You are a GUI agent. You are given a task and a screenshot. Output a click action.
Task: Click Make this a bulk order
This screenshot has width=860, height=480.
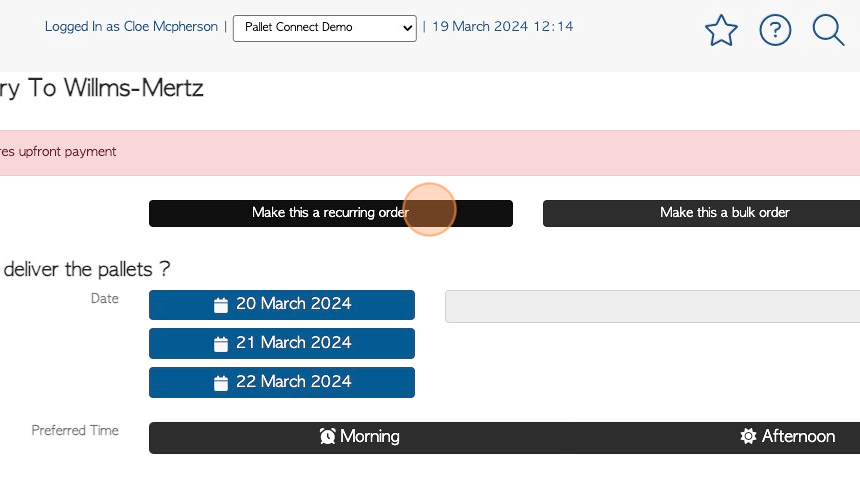coord(701,213)
